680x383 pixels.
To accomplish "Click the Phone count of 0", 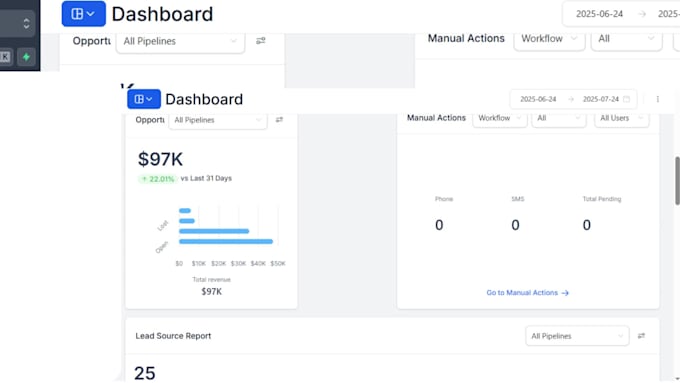I will [439, 225].
